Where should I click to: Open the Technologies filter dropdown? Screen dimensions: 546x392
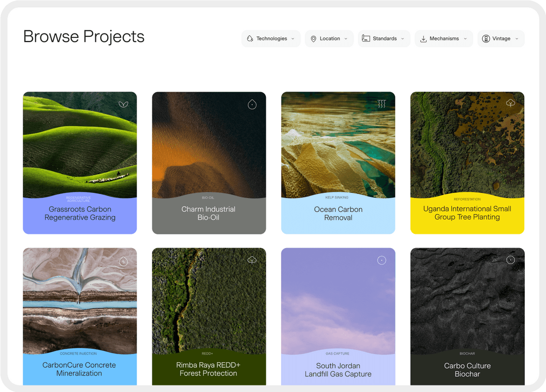[270, 38]
